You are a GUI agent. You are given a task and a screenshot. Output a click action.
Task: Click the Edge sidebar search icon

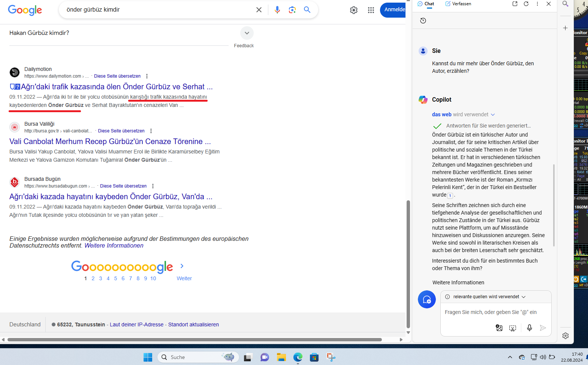[x=566, y=4]
